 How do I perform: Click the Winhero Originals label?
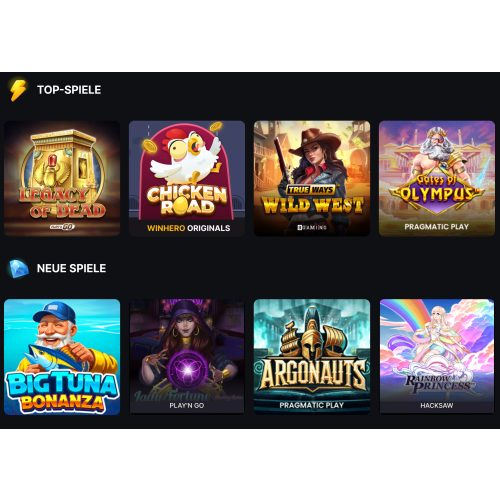pyautogui.click(x=188, y=228)
